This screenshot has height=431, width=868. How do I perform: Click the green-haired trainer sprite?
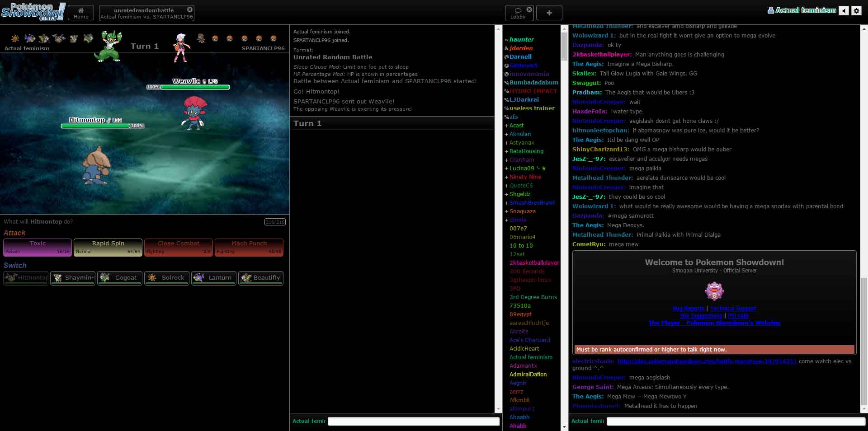click(x=108, y=46)
